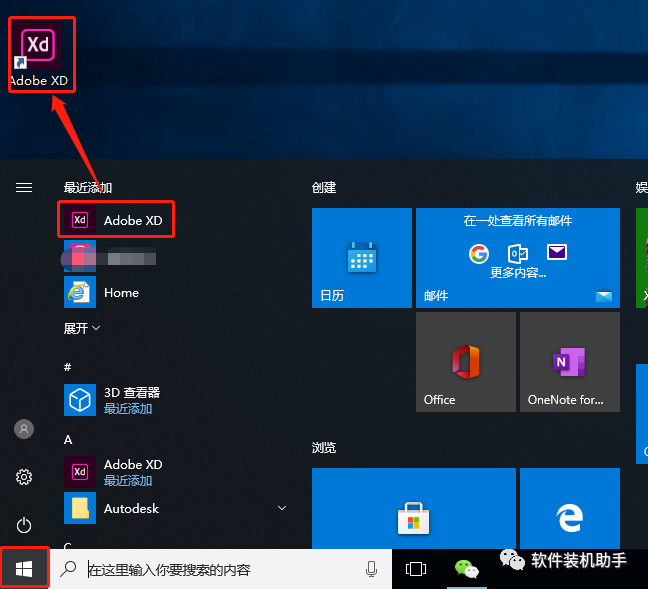
Task: Open Settings gear in Start menu
Action: tap(24, 477)
